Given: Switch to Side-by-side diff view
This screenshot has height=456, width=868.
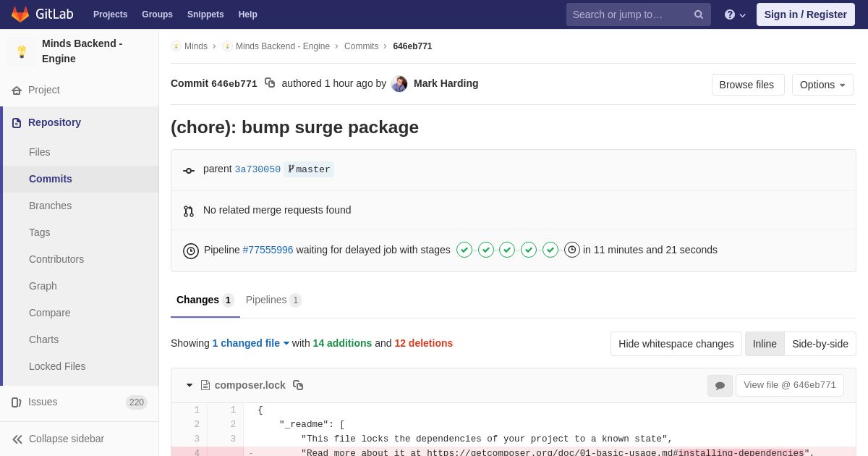Looking at the screenshot, I should pos(820,344).
